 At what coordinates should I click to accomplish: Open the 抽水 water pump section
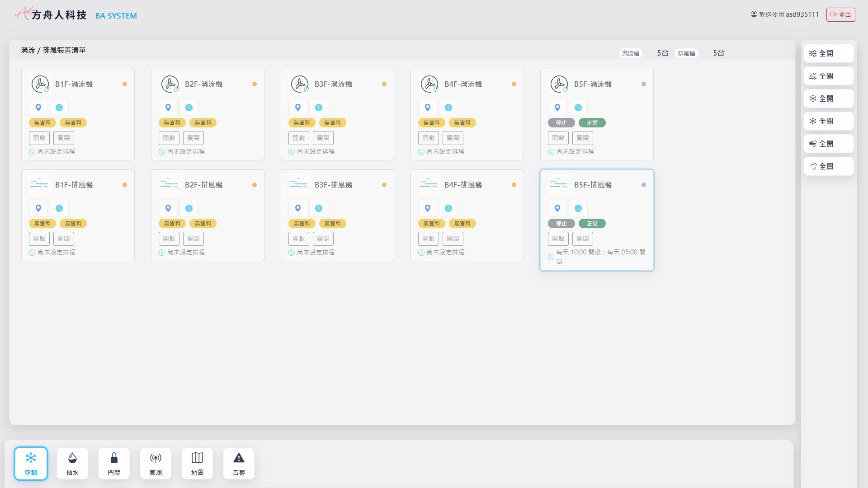(x=72, y=464)
